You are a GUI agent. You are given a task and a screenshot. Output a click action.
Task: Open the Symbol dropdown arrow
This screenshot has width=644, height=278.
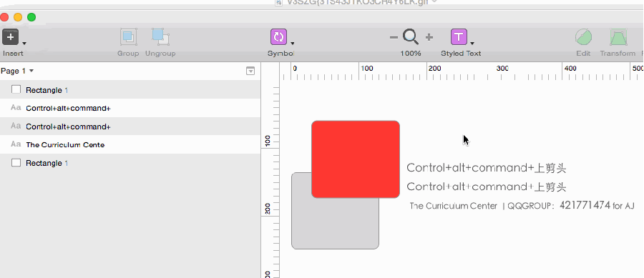pyautogui.click(x=293, y=43)
